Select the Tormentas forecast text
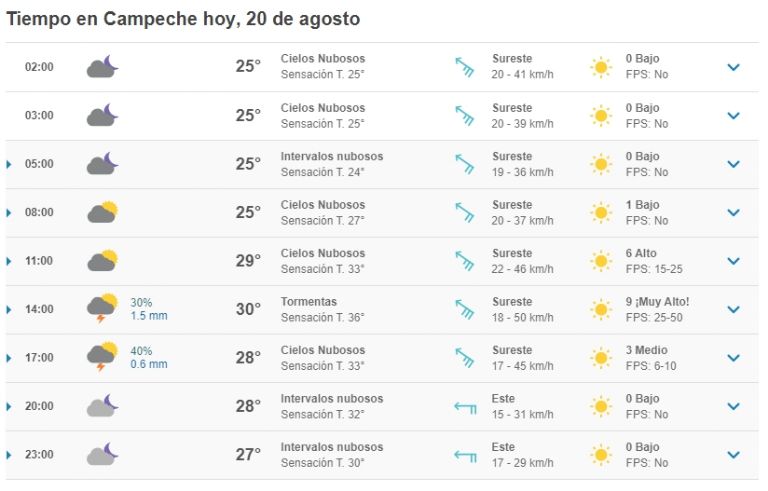 click(309, 302)
